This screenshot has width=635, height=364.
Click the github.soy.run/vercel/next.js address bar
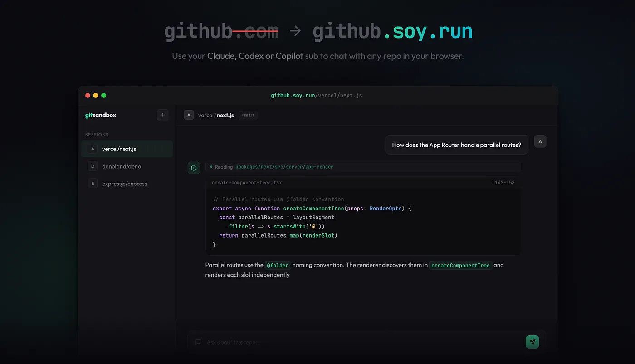click(x=317, y=96)
